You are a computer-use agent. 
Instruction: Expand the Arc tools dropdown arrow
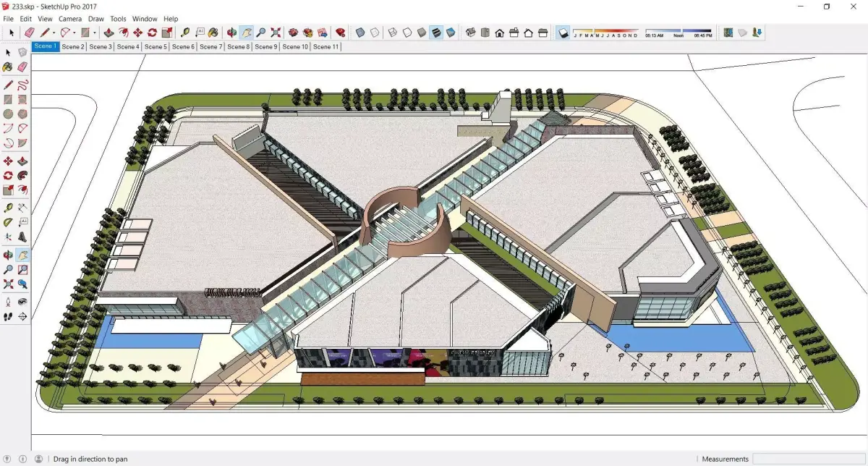click(x=75, y=33)
